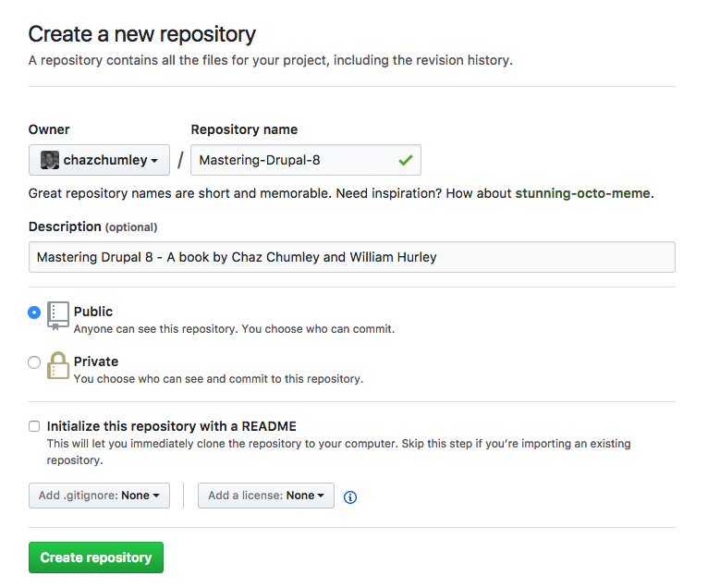Click the private repository lock icon

58,366
